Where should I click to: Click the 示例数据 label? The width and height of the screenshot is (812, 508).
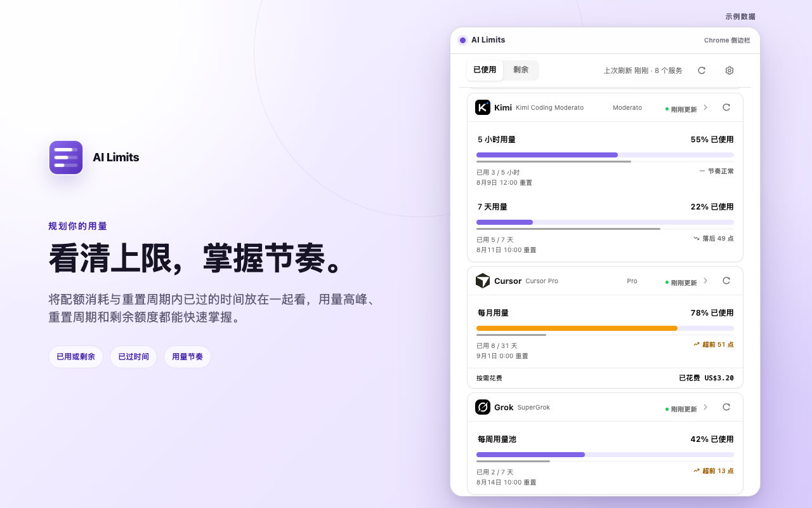tap(740, 17)
